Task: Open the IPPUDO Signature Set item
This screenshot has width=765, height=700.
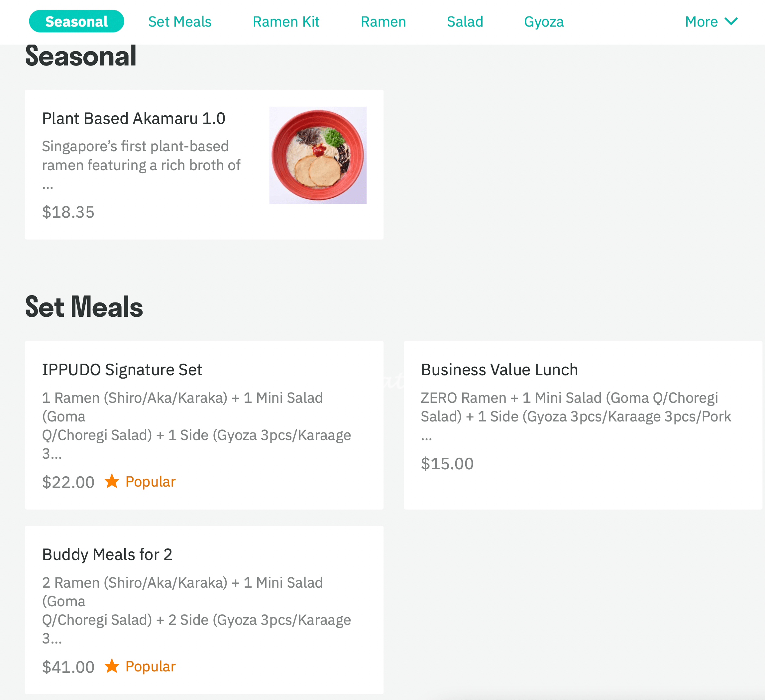Action: (204, 425)
